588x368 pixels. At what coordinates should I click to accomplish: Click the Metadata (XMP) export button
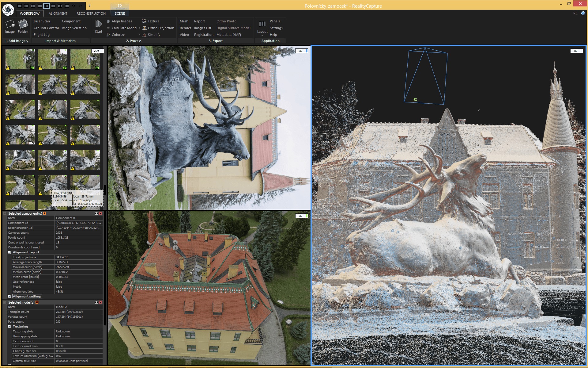pyautogui.click(x=228, y=35)
